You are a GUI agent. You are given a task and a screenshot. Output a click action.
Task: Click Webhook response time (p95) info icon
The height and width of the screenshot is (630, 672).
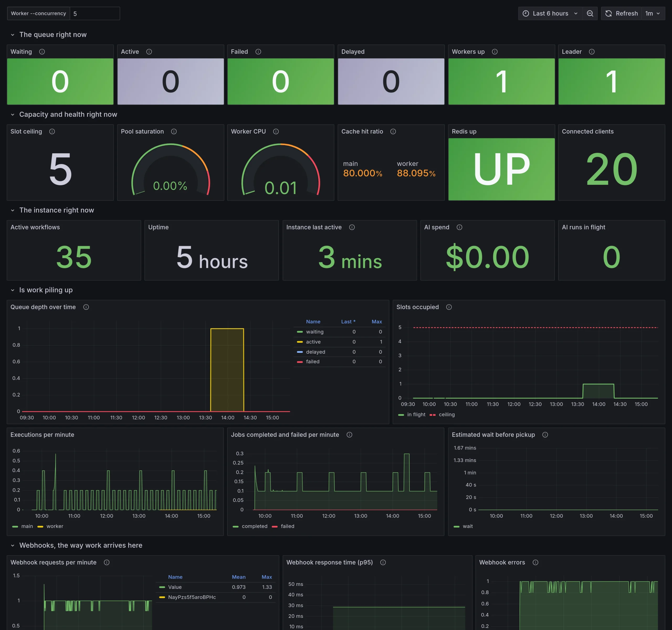click(x=383, y=562)
